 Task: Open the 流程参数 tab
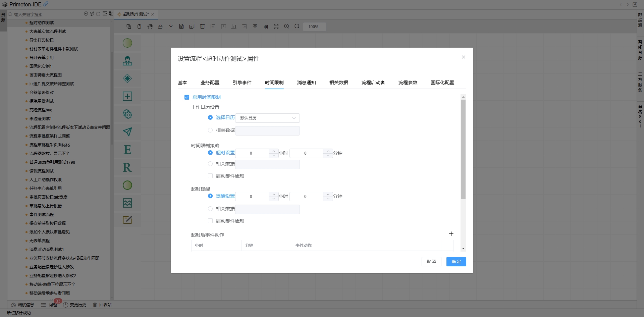point(408,83)
